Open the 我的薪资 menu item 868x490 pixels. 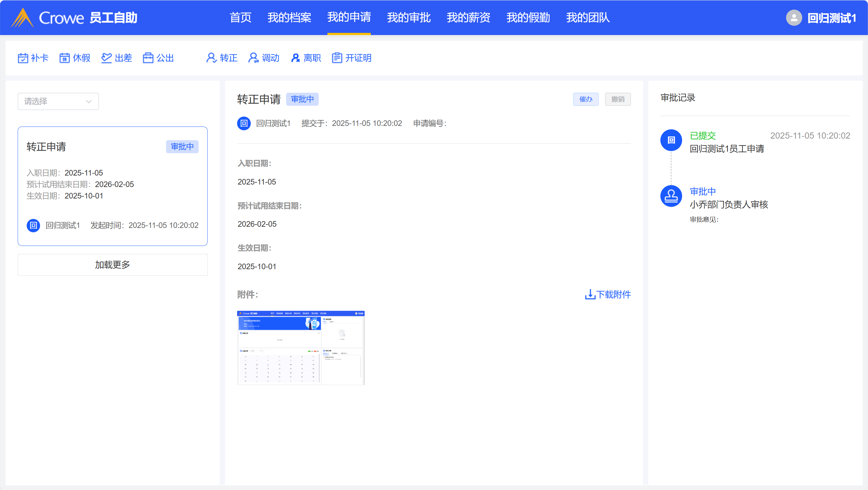468,17
